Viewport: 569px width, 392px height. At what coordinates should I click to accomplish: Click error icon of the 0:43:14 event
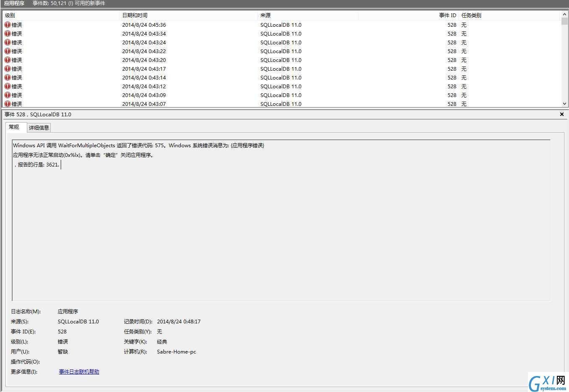click(8, 77)
